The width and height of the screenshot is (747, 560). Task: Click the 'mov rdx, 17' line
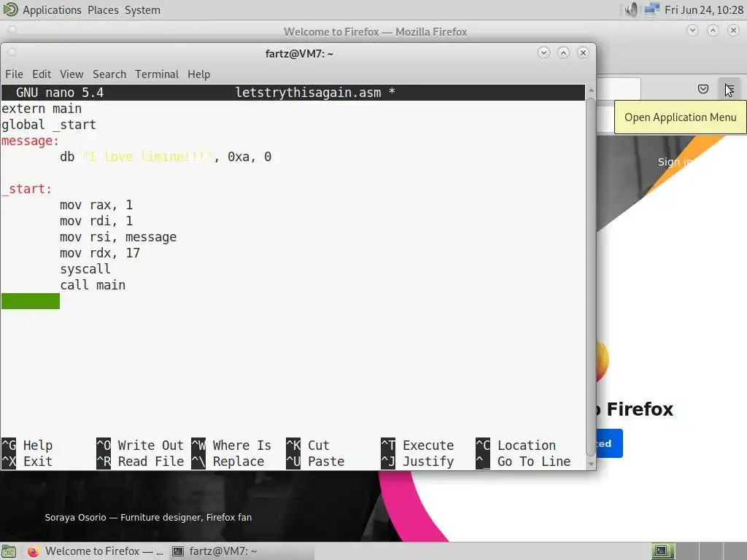100,253
